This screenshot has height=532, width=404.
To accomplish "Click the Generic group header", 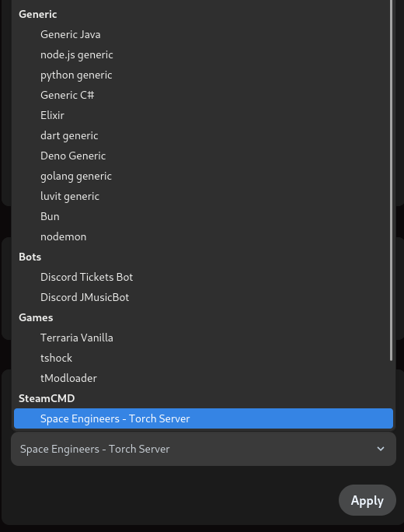I will [37, 14].
